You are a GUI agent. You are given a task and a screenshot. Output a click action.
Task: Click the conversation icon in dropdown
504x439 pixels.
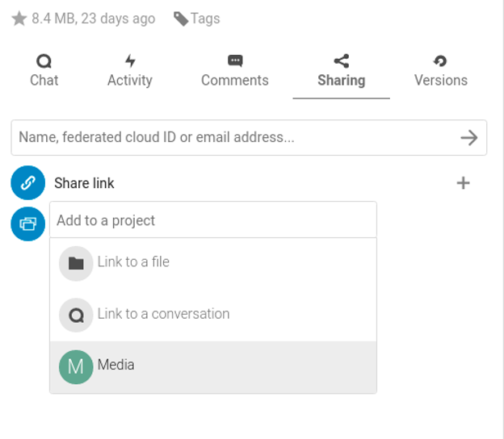[x=76, y=315]
